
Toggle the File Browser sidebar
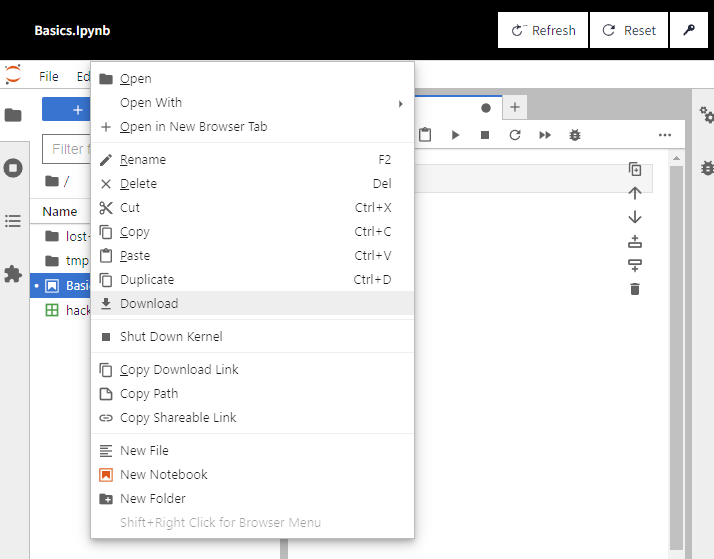pos(13,115)
